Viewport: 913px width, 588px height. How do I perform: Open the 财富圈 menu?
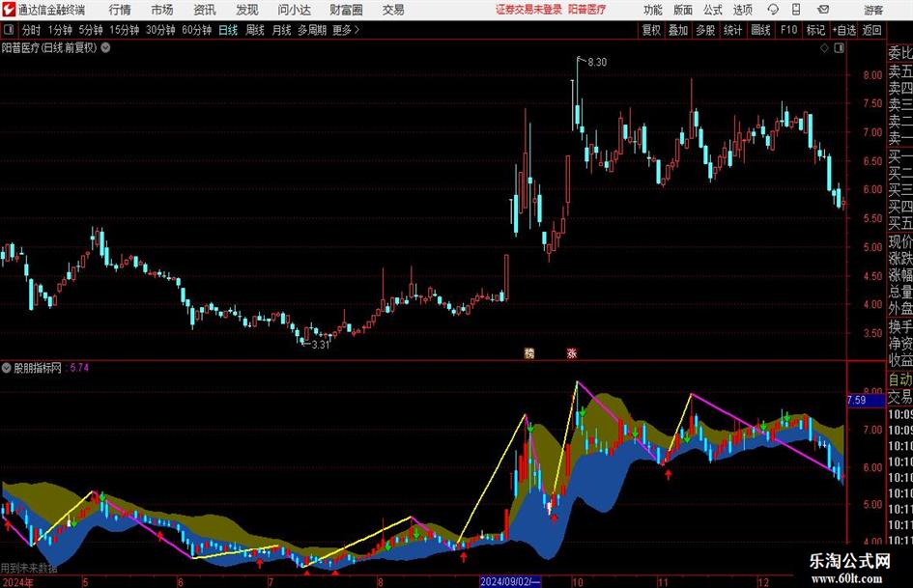tap(346, 10)
